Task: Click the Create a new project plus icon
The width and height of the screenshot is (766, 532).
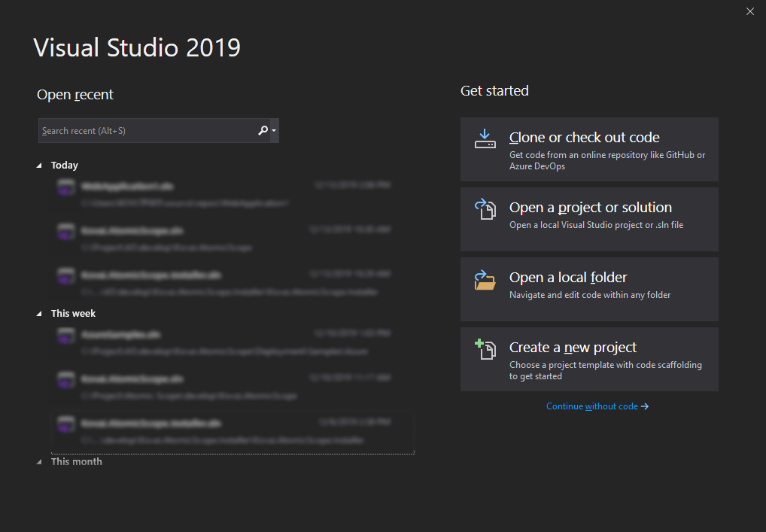Action: [485, 350]
